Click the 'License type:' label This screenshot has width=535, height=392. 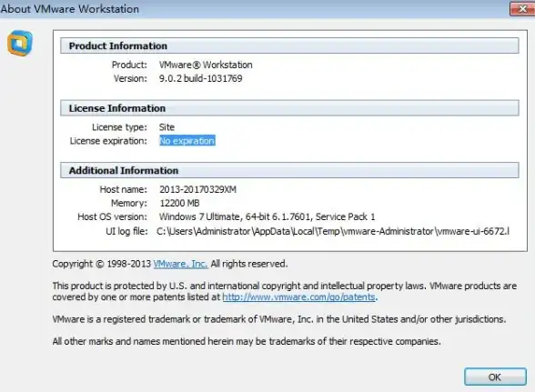pyautogui.click(x=119, y=127)
